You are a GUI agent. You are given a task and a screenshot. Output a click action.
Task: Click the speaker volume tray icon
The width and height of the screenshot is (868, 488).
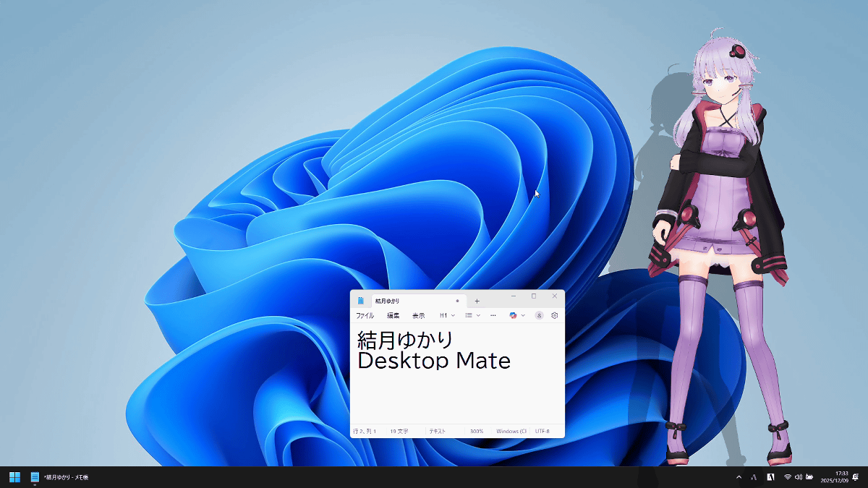798,477
